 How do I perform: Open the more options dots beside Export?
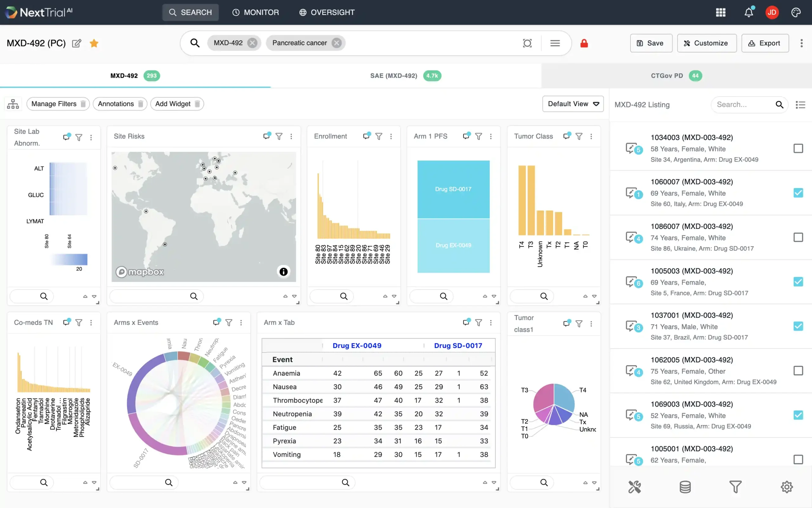pyautogui.click(x=801, y=43)
